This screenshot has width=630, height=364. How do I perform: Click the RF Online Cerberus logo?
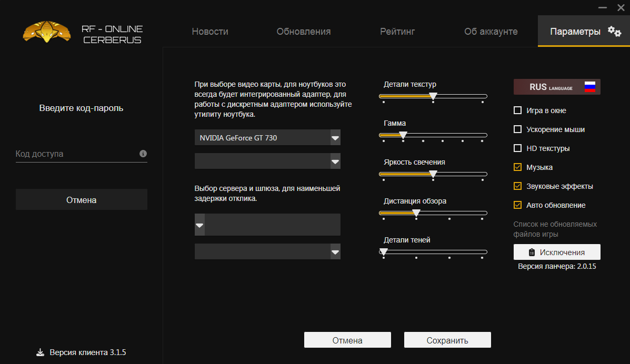(x=47, y=33)
